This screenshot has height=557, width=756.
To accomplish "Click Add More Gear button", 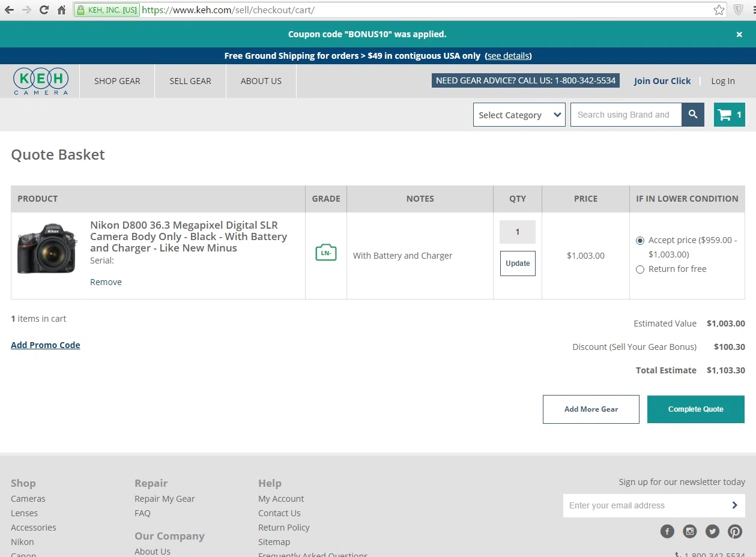I will [591, 409].
